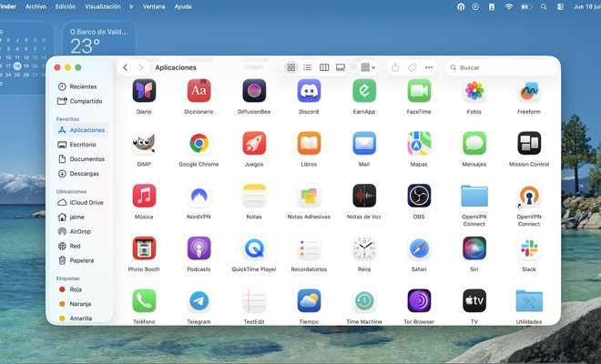Open the group-by dropdown in toolbar

(368, 67)
